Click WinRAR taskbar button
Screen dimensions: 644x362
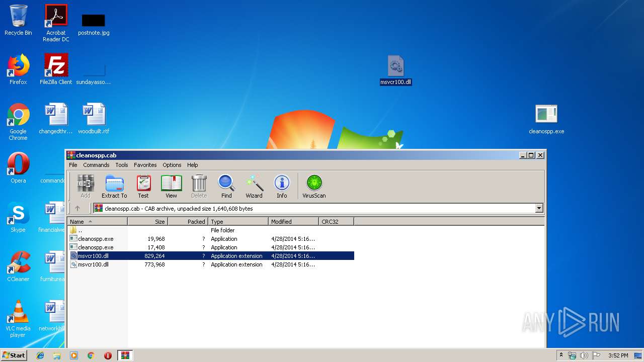coord(125,355)
